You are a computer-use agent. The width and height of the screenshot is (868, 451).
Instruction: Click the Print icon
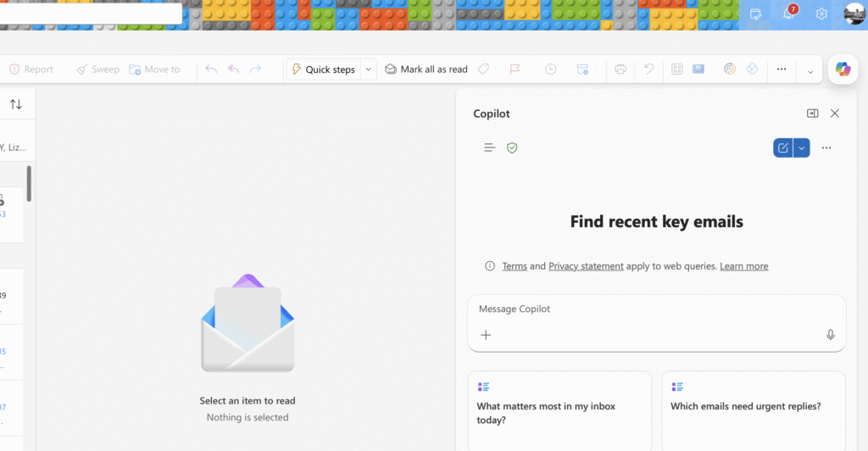tap(620, 70)
